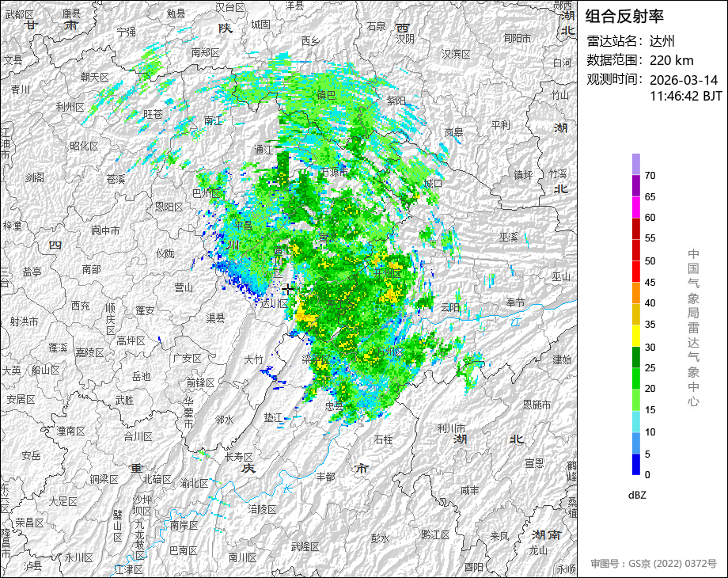Click the 中国气象局雷达气象中心 vertical text
The height and width of the screenshot is (578, 728).
[x=693, y=328]
